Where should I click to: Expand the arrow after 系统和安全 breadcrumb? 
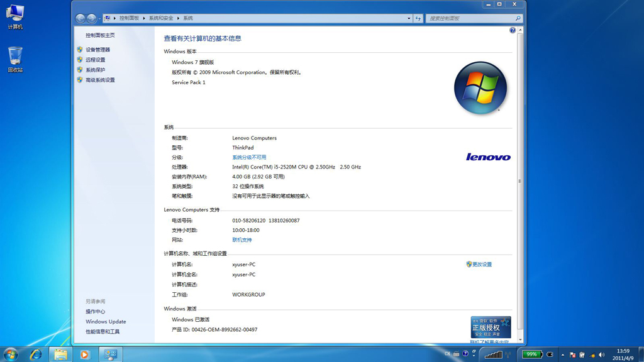[178, 18]
